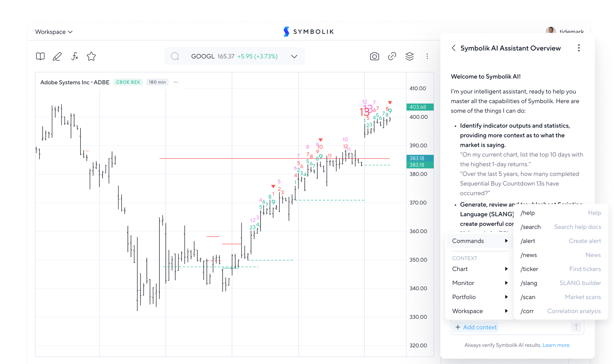Select the /alert Create alert command

click(x=561, y=241)
